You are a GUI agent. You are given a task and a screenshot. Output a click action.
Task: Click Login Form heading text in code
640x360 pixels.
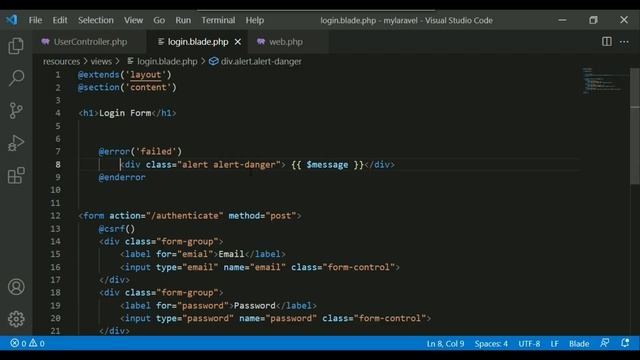(125, 113)
